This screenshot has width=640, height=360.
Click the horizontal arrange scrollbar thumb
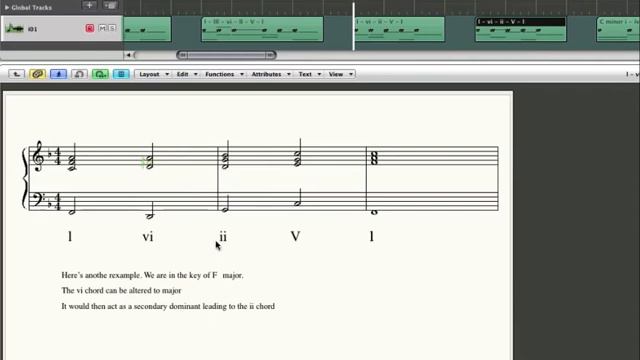227,55
